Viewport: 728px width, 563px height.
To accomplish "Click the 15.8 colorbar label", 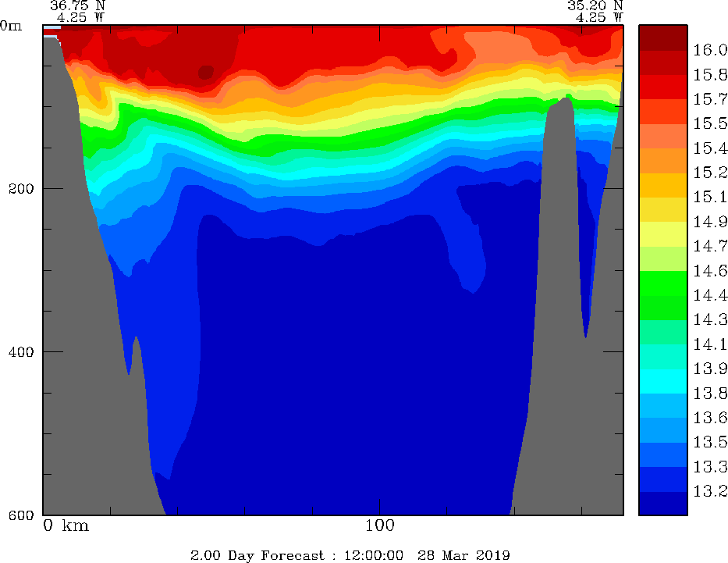I will point(710,74).
